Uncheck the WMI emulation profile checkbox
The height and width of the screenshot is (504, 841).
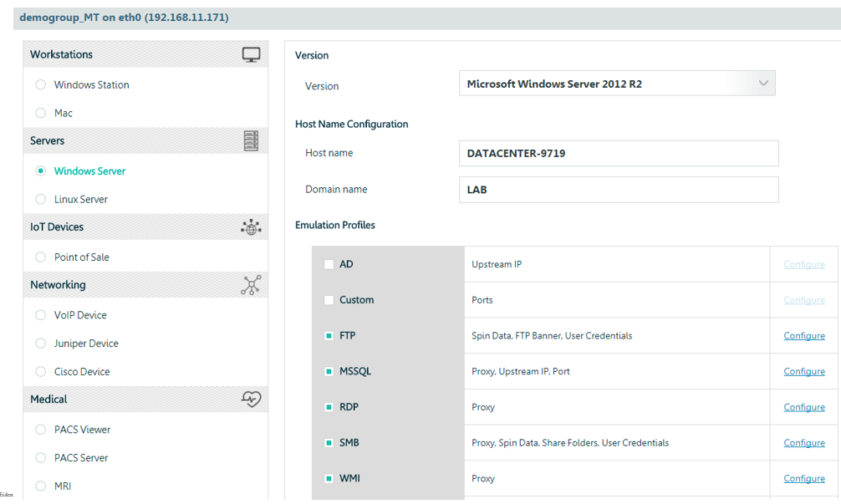pyautogui.click(x=329, y=478)
